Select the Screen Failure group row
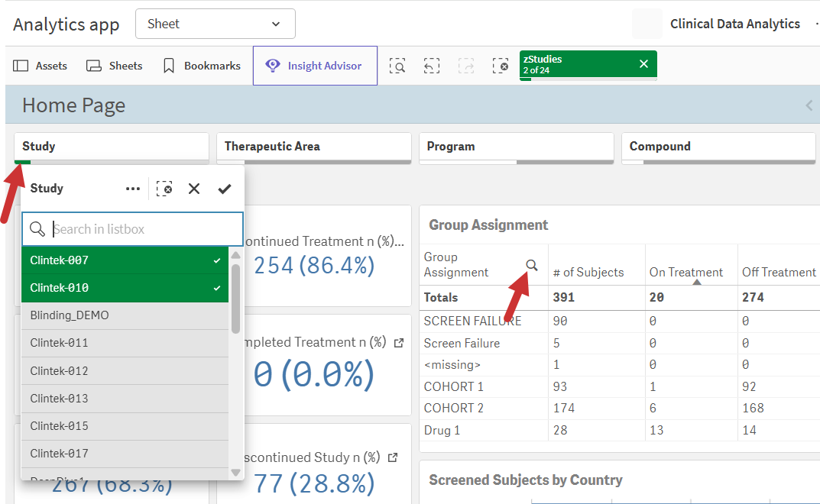The image size is (820, 504). [x=462, y=344]
